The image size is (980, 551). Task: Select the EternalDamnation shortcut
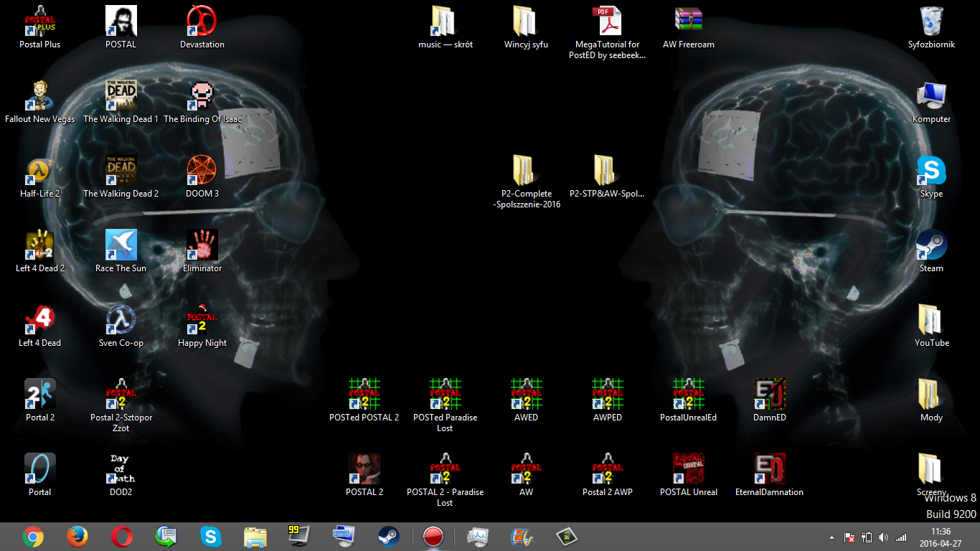770,475
